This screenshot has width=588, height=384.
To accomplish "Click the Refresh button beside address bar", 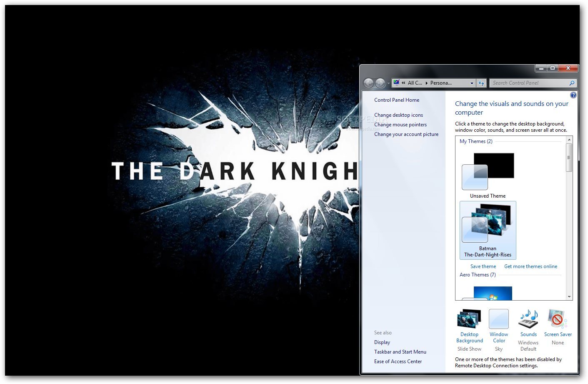I will (x=481, y=83).
